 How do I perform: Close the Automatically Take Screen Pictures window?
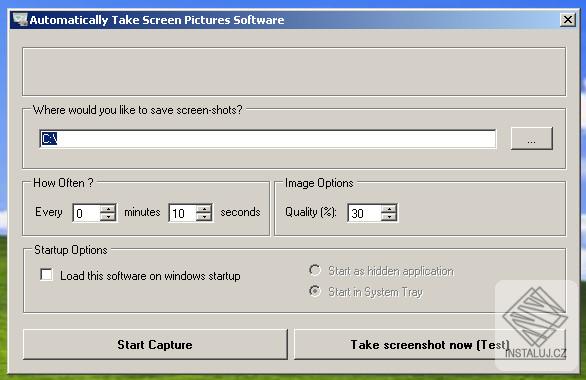[567, 19]
